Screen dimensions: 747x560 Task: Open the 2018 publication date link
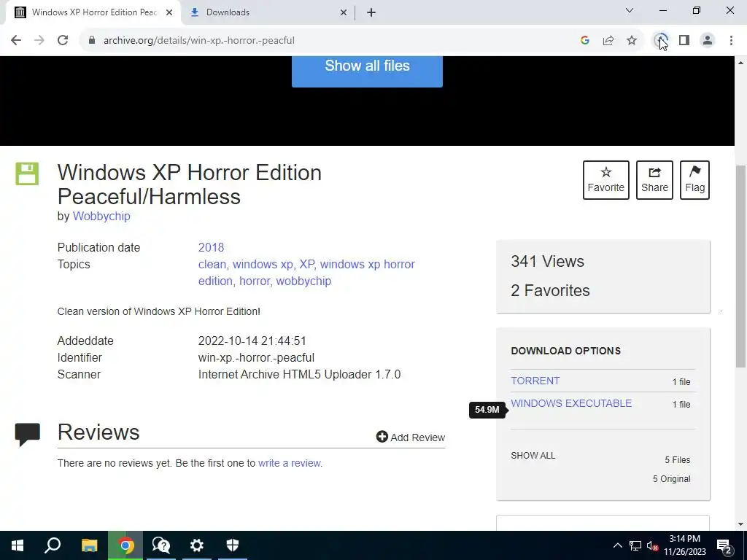(211, 248)
